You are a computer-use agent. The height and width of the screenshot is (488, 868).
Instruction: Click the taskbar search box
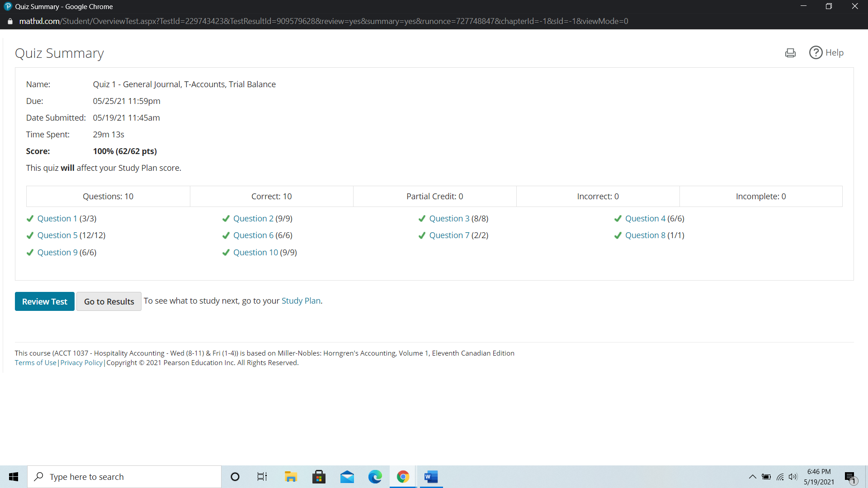click(124, 477)
